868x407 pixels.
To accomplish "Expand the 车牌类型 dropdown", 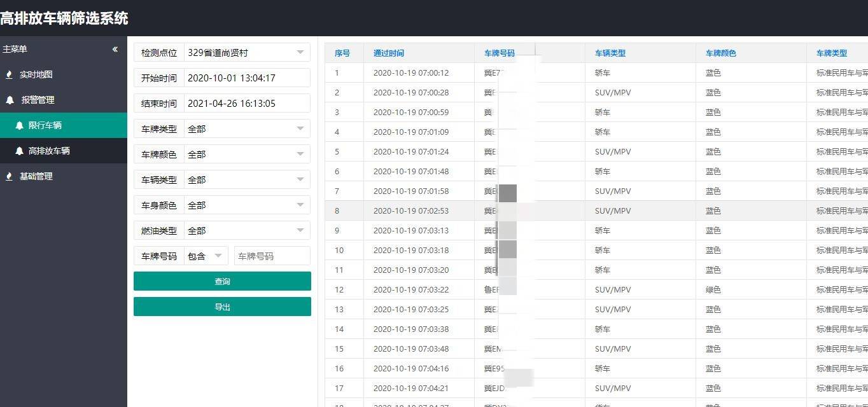I will coord(300,129).
